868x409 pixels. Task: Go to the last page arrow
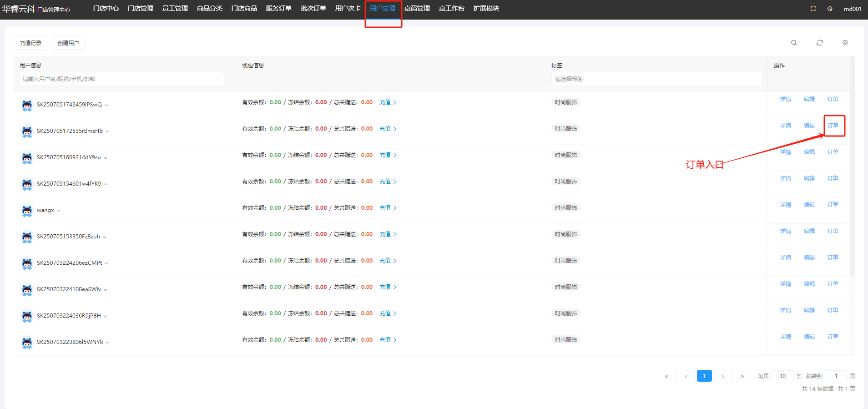pyautogui.click(x=742, y=376)
